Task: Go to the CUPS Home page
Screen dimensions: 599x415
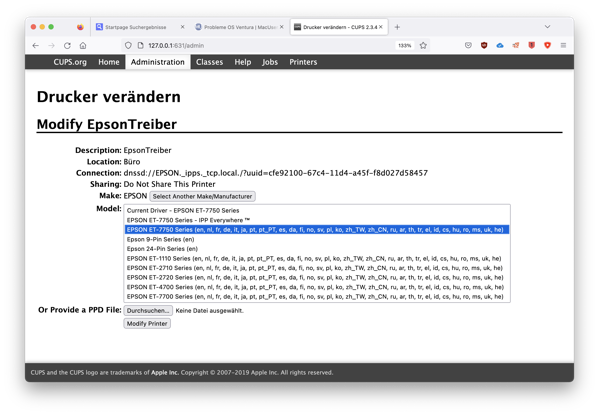Action: [x=109, y=62]
